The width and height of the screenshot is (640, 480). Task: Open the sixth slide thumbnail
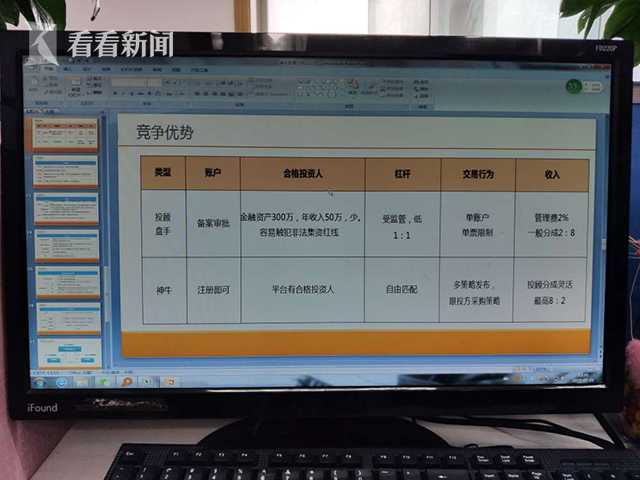tap(69, 318)
